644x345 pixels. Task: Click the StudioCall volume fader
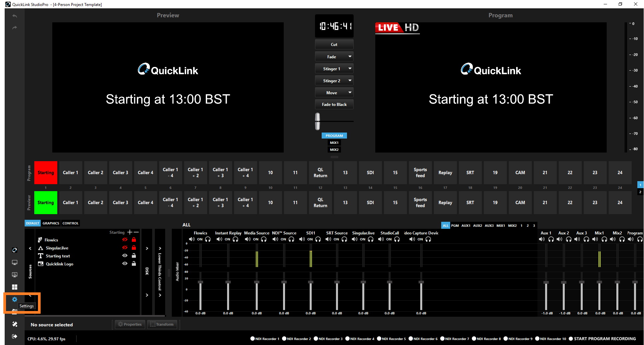click(390, 282)
